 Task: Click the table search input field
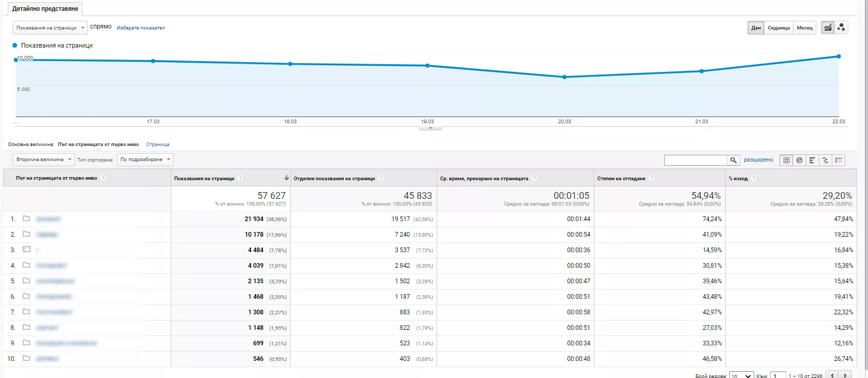pyautogui.click(x=696, y=161)
